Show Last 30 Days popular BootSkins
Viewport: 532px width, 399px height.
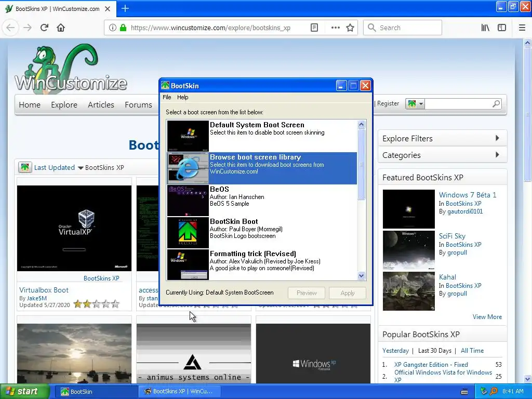[435, 351]
